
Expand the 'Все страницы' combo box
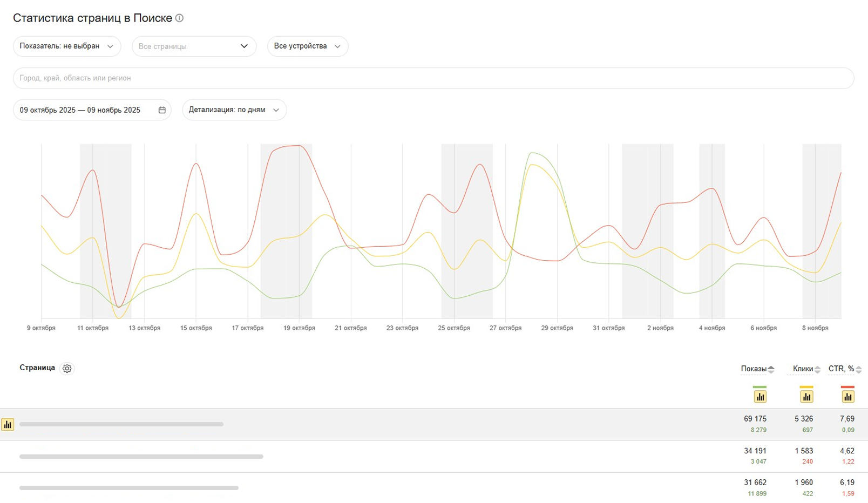pyautogui.click(x=194, y=46)
